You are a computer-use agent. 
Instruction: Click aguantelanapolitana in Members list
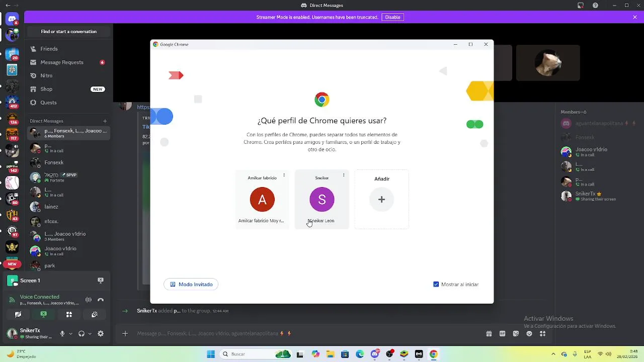click(599, 123)
